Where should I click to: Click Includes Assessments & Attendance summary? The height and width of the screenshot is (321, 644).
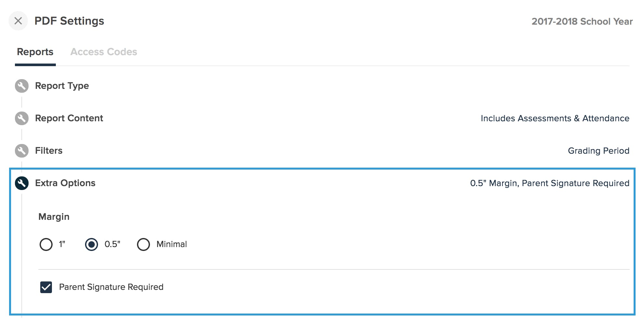click(555, 118)
